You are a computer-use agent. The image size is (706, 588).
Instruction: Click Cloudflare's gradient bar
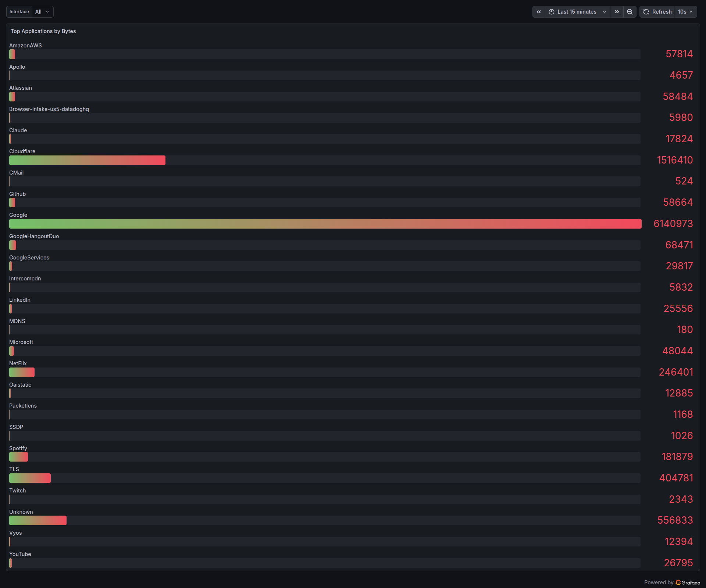87,160
